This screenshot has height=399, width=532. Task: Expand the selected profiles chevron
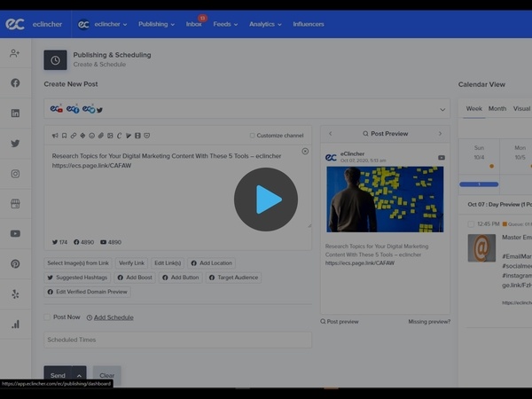coord(442,109)
